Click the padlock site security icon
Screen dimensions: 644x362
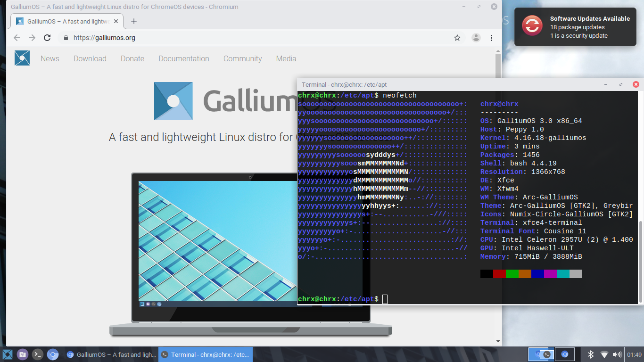(x=66, y=38)
